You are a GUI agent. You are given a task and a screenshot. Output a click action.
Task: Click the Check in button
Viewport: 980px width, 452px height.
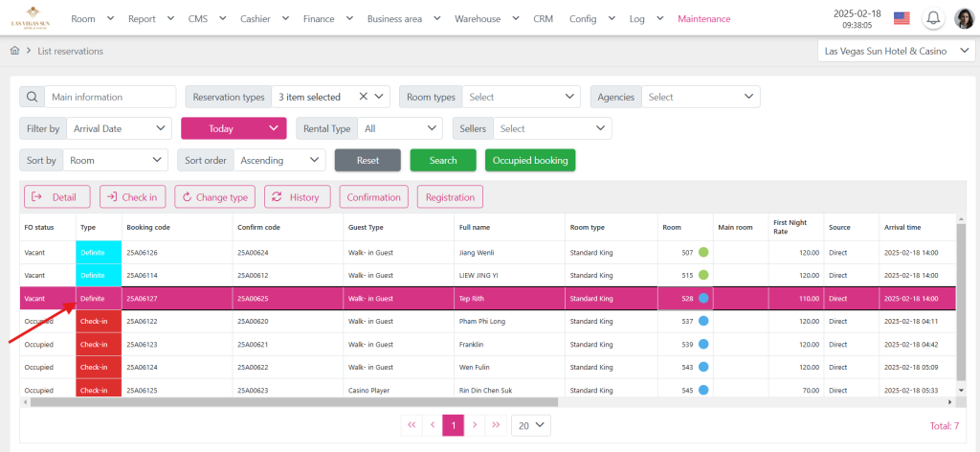(x=132, y=197)
